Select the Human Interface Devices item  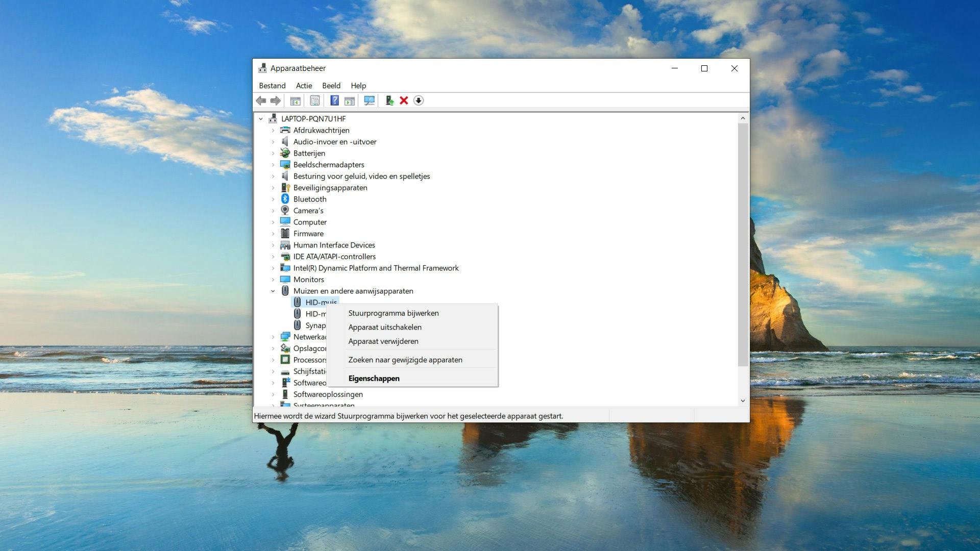[x=334, y=245]
